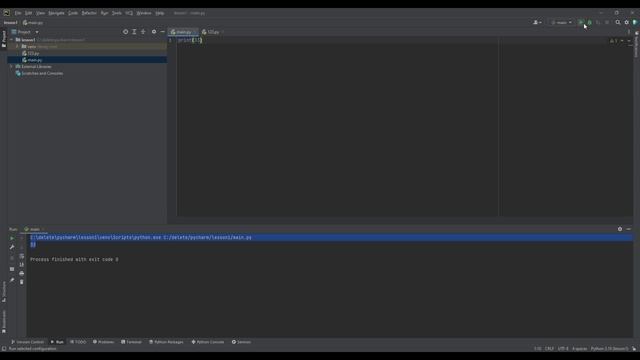Open the main run configuration dropdown
The width and height of the screenshot is (640, 360).
pos(561,22)
